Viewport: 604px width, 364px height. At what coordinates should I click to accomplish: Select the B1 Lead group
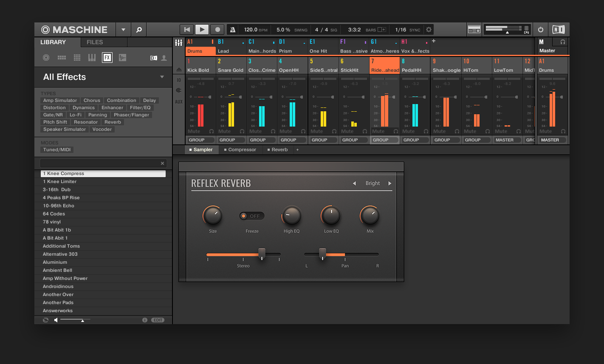tap(231, 47)
